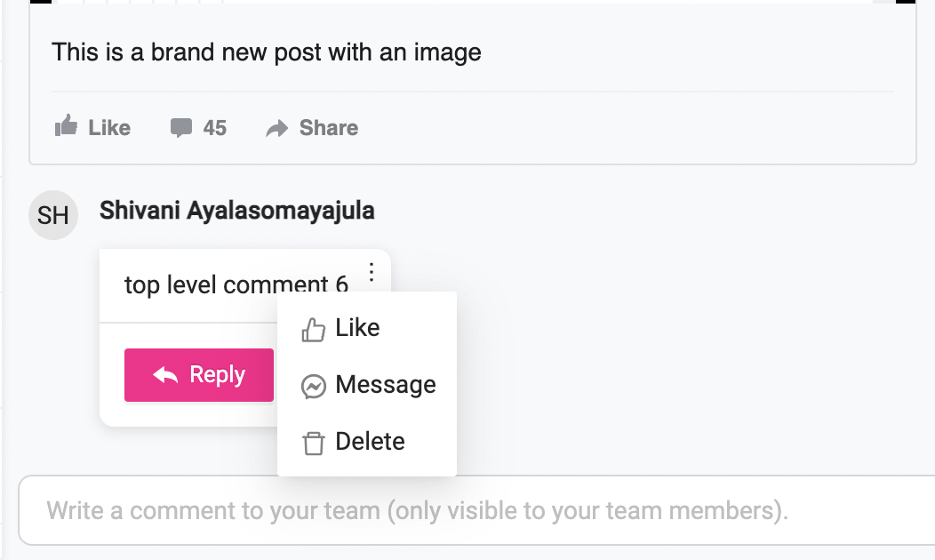
Task: Click the thumbs-up icon in the comment menu
Action: (314, 330)
